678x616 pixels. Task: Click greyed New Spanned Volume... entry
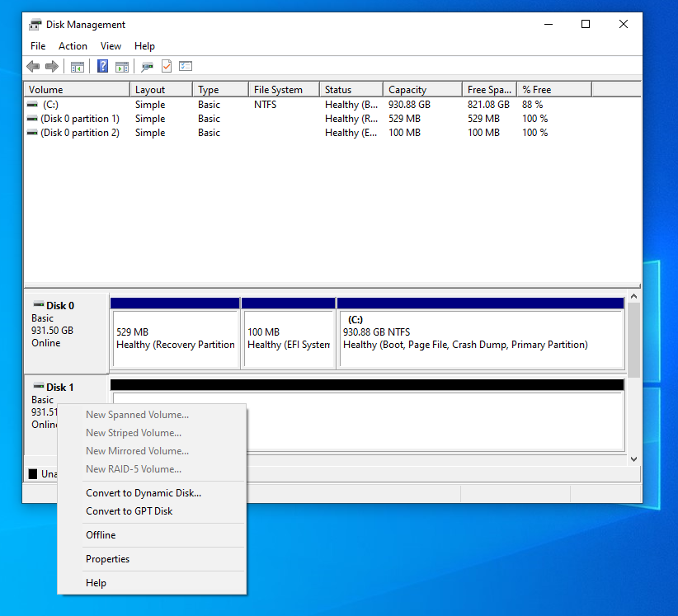(x=152, y=415)
